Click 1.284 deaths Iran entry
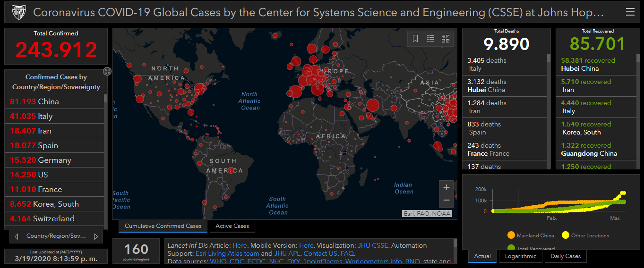Viewport: 644px width, 268px height. (x=505, y=107)
